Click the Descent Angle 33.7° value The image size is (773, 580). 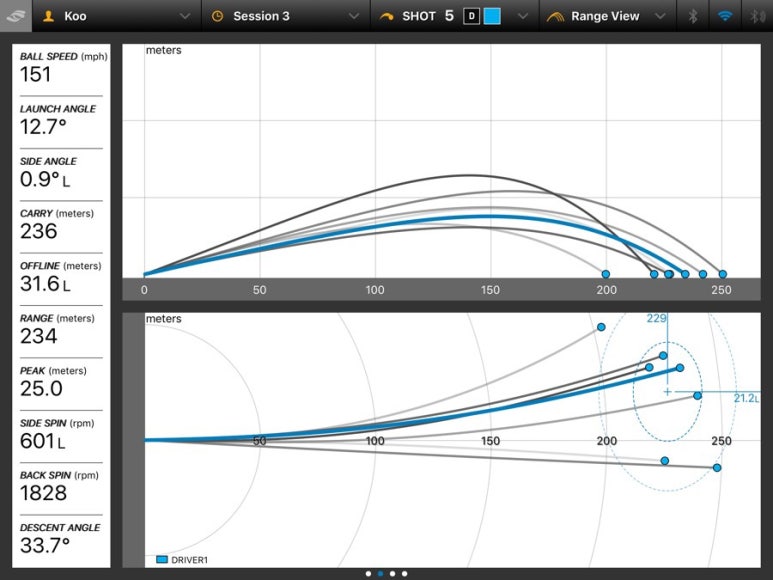tap(45, 546)
